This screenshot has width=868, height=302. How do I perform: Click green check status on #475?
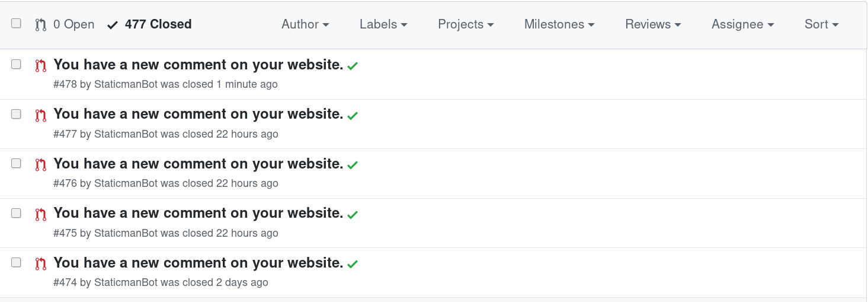coord(353,215)
